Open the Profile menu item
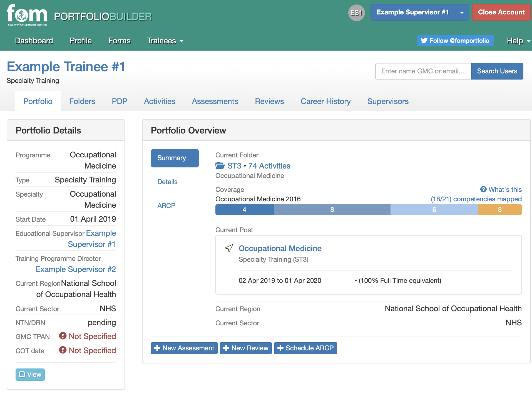Image resolution: width=532 pixels, height=396 pixels. point(81,41)
